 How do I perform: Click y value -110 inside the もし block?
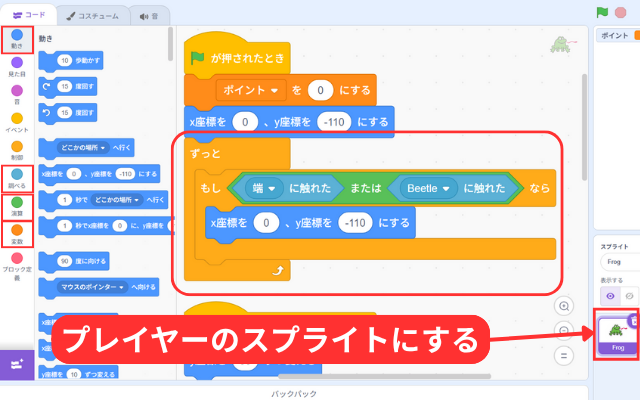click(x=355, y=223)
